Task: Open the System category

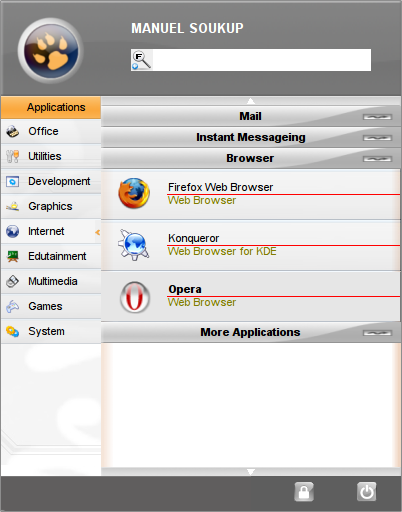Action: click(51, 331)
